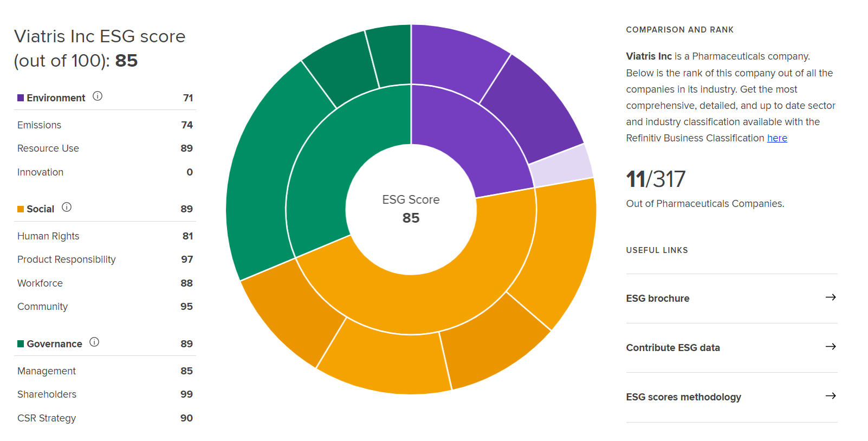The image size is (868, 441).
Task: Click the Human Rights row label
Action: coord(48,236)
